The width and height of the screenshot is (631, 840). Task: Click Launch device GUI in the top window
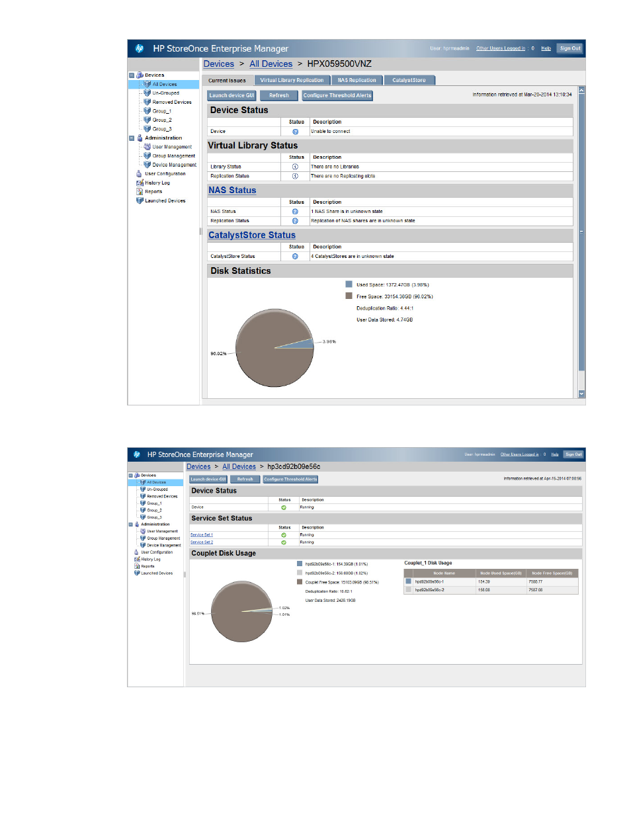pos(232,95)
